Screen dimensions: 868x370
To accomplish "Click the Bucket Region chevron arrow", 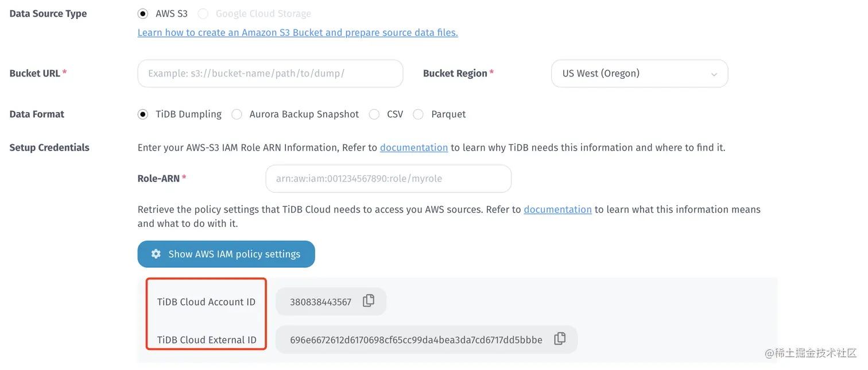I will (714, 74).
